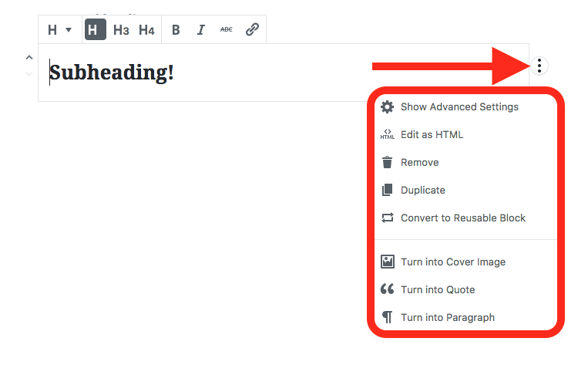The height and width of the screenshot is (365, 588).
Task: Choose Show Advanced Settings
Action: click(x=459, y=107)
